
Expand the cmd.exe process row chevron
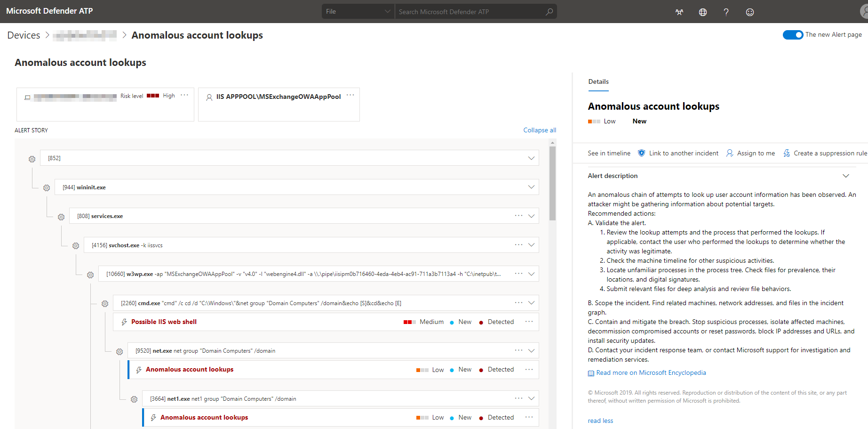531,302
